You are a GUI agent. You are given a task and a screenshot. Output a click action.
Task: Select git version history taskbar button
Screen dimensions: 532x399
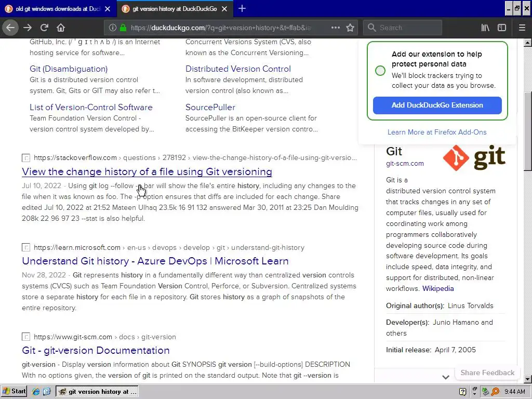97,392
